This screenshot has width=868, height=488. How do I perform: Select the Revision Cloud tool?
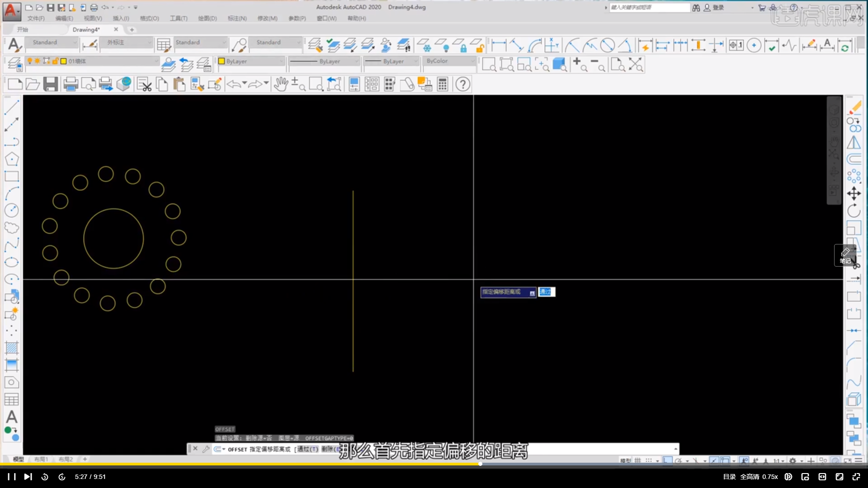click(x=12, y=228)
